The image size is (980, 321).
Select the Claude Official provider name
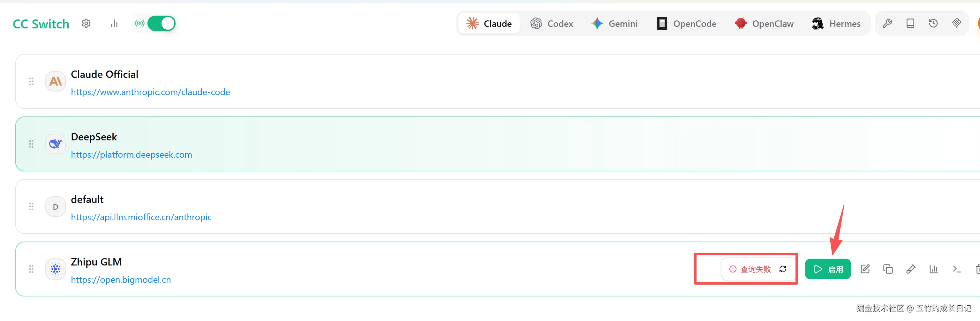click(105, 74)
